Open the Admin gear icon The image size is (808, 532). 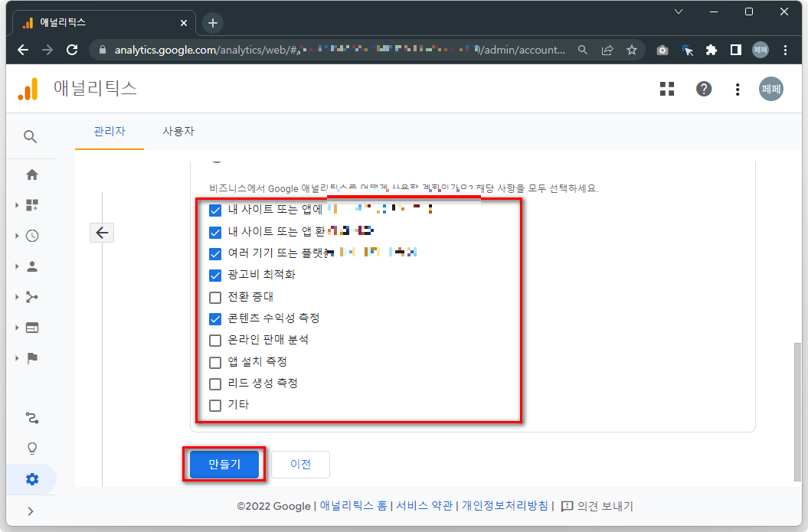coord(31,478)
